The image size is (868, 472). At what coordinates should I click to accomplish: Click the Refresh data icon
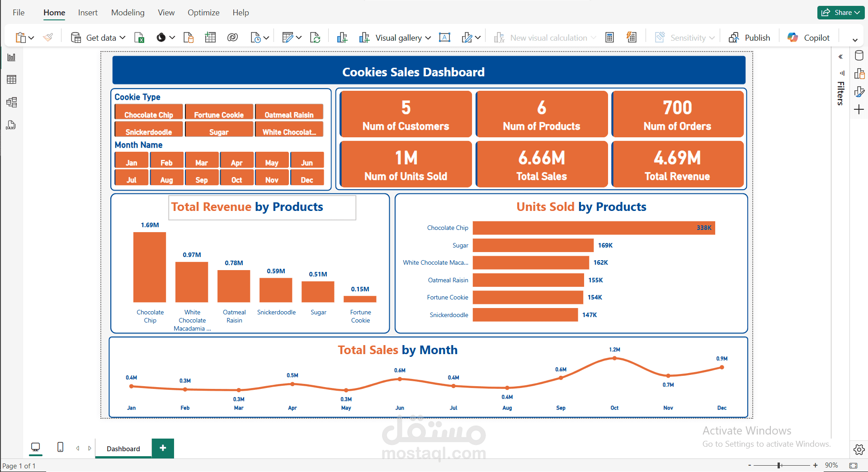click(315, 37)
